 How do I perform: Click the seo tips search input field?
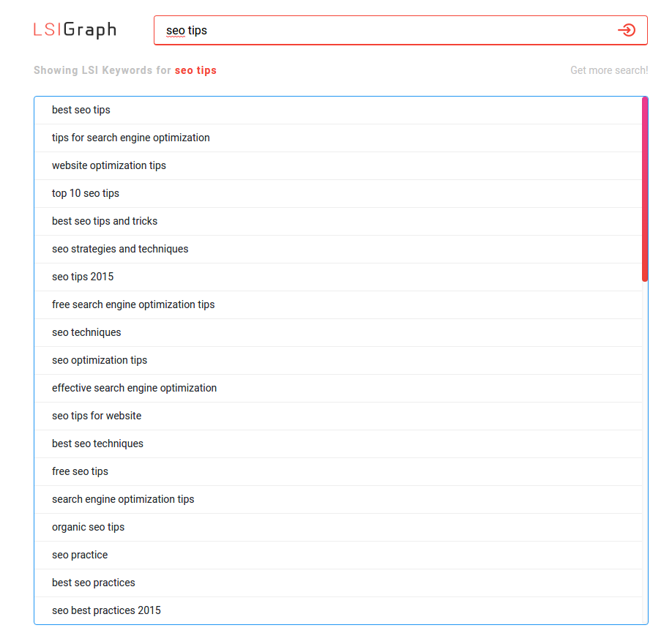[381, 31]
